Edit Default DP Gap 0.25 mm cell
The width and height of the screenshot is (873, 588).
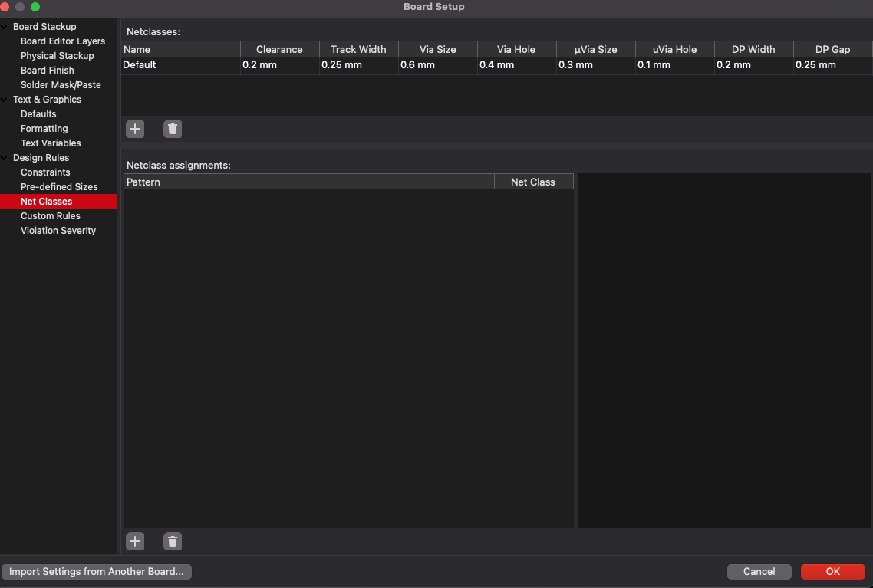[x=833, y=65]
